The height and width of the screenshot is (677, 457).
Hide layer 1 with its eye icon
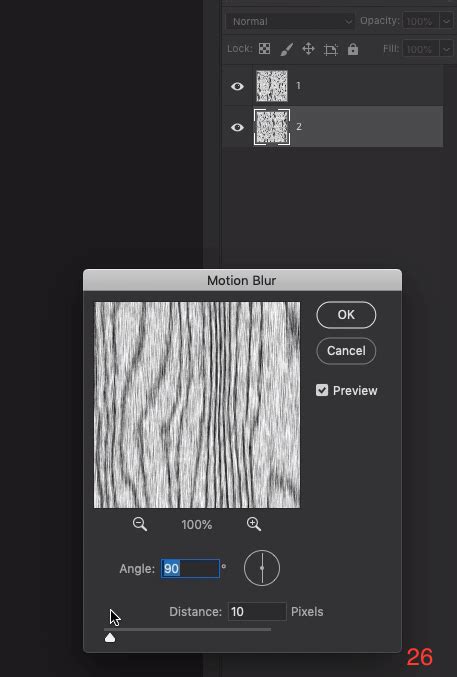[x=237, y=86]
